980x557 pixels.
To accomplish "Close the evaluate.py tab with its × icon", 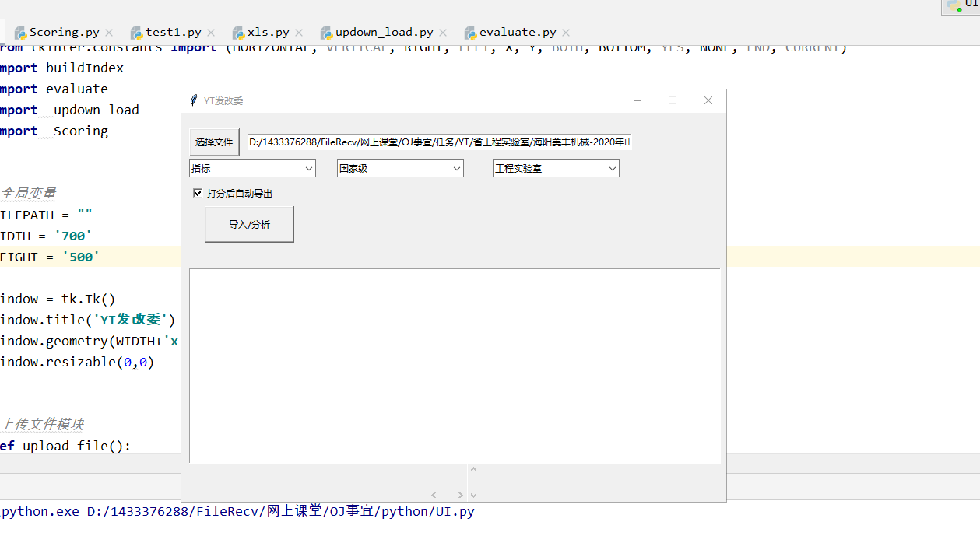I will point(566,32).
